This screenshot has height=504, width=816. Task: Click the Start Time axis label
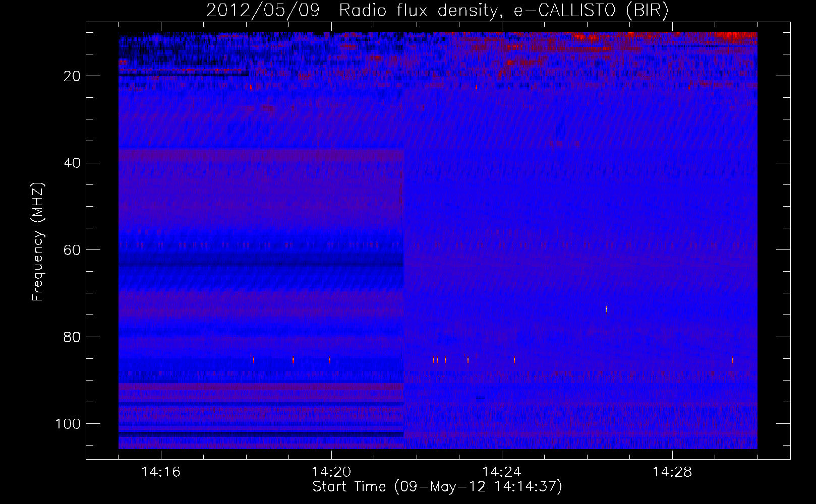click(437, 487)
